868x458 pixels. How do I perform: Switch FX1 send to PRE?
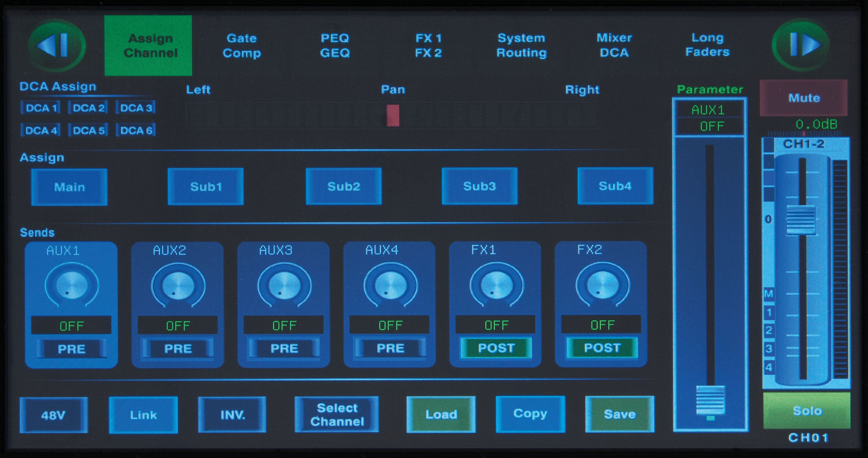495,348
